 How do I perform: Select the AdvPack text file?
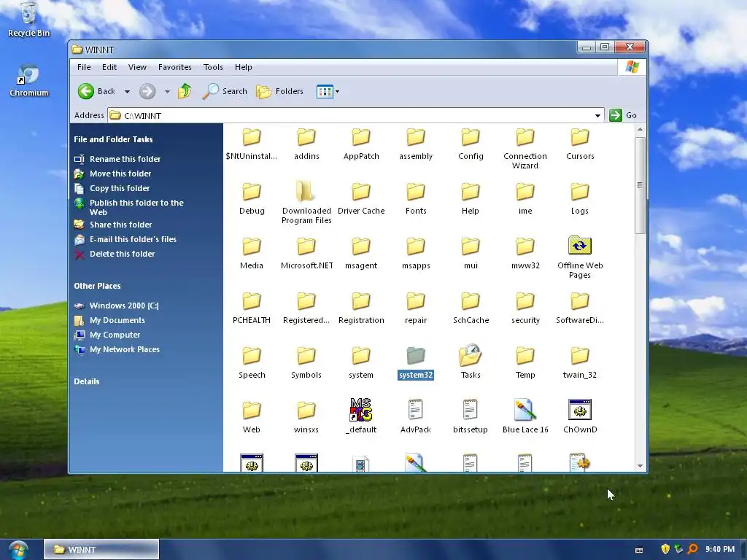415,416
